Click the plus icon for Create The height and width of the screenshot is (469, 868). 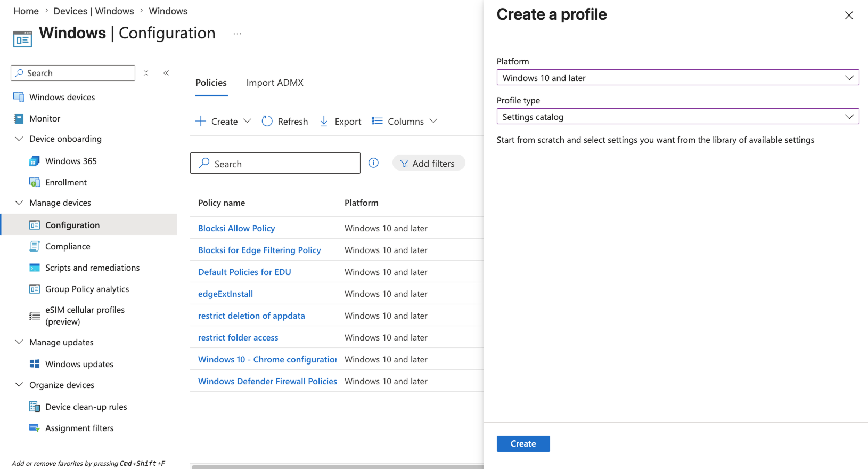pyautogui.click(x=201, y=121)
